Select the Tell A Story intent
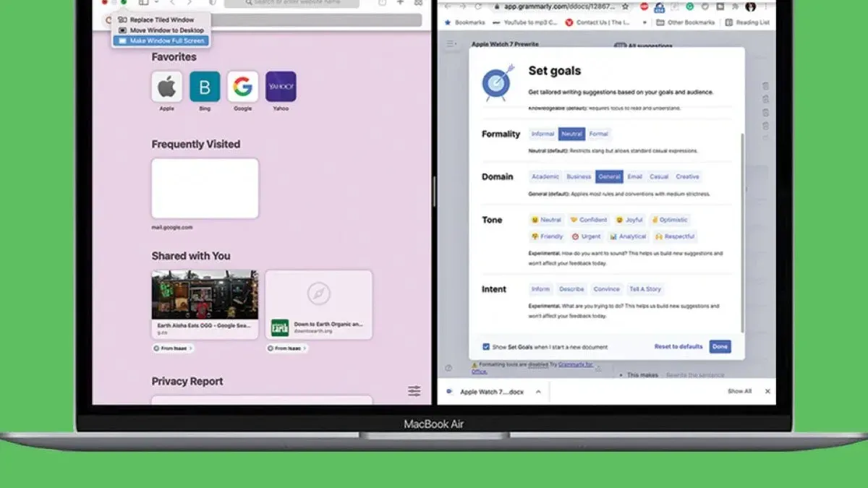 644,289
